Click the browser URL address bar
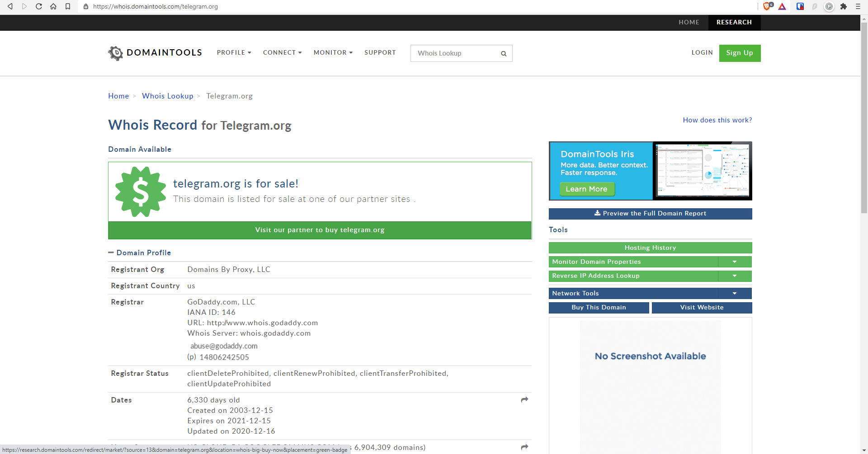The width and height of the screenshot is (868, 454). (416, 6)
